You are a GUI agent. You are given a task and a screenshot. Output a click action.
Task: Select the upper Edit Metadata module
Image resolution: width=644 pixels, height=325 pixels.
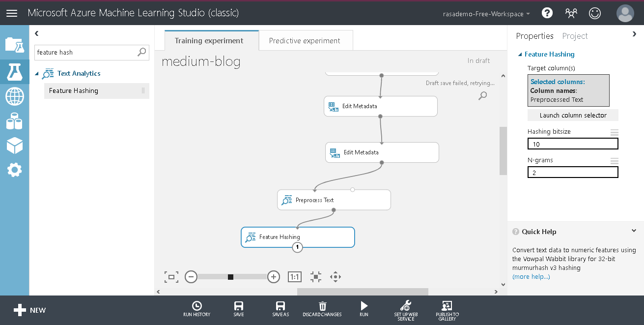[x=380, y=106]
